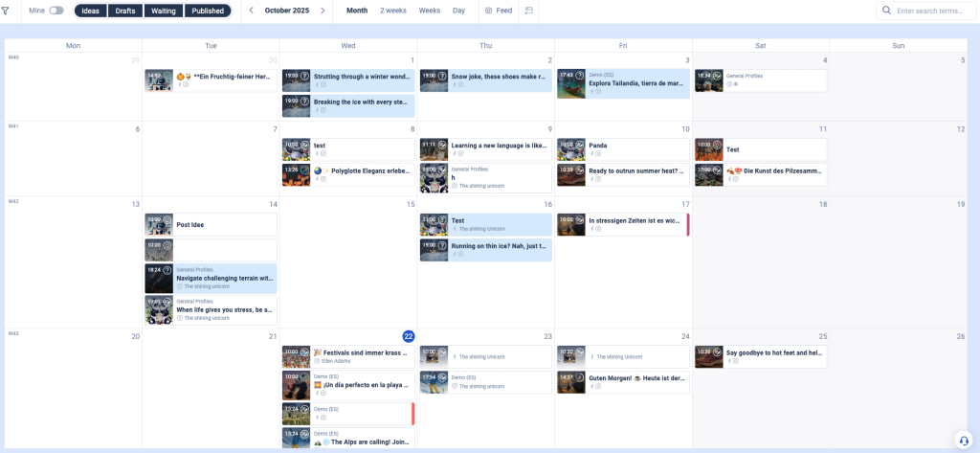Click Facebook icon on 'Guten Morgen' post
This screenshot has height=453, width=980.
[x=591, y=386]
